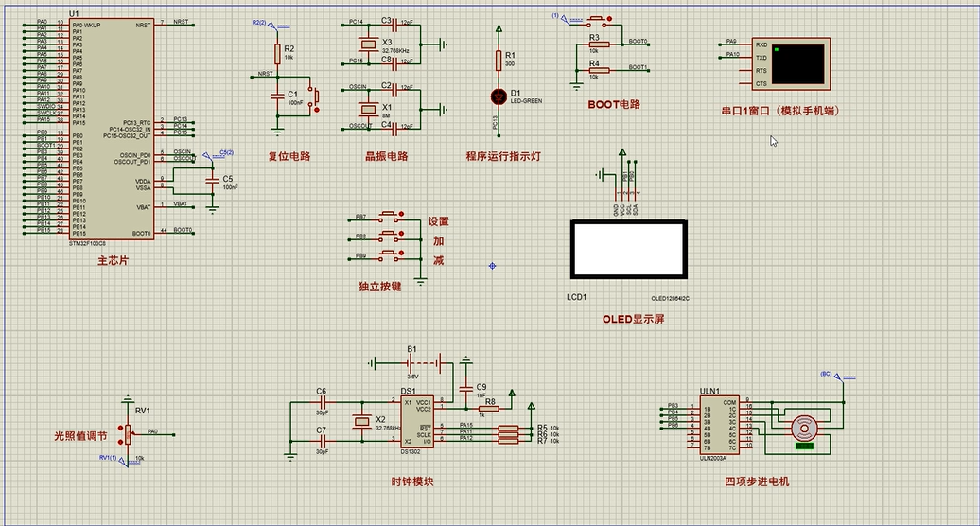Click the 四项步进电机 label
Screen dimensions: 980x526
click(x=757, y=482)
